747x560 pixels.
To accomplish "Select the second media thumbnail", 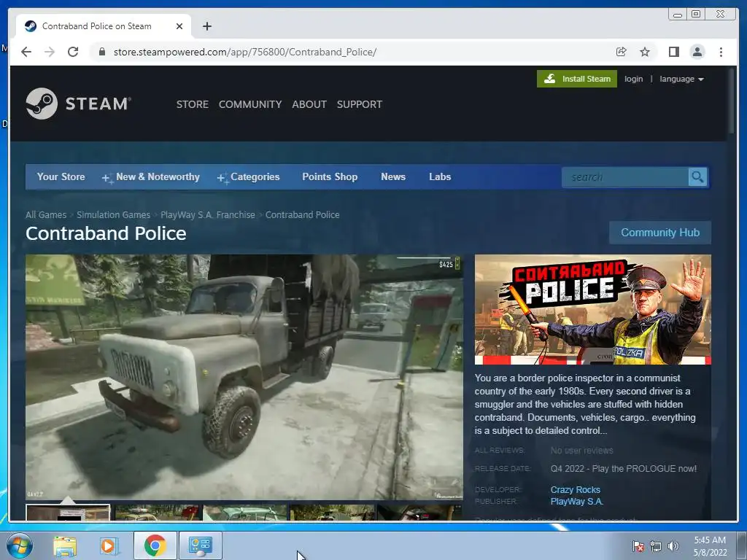I will tap(158, 513).
